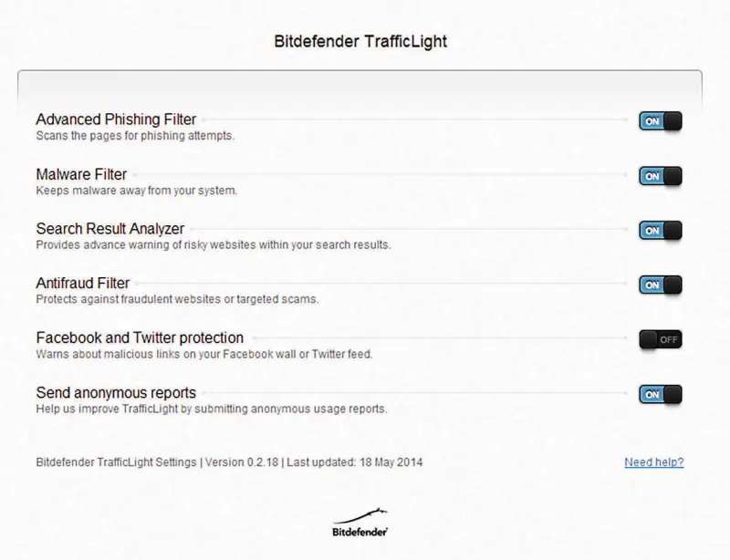Click the Search Result Analyzer heading

click(110, 229)
